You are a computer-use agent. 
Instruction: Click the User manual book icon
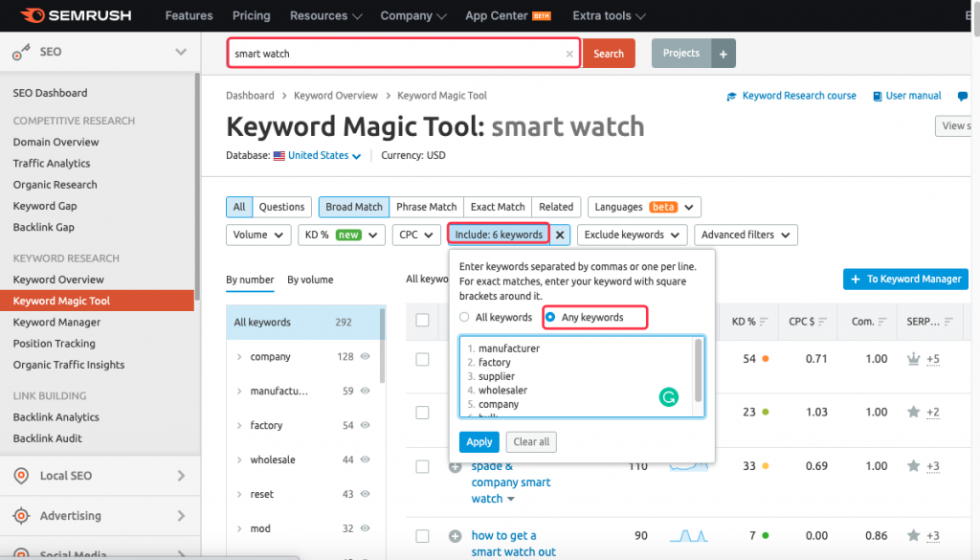point(878,97)
